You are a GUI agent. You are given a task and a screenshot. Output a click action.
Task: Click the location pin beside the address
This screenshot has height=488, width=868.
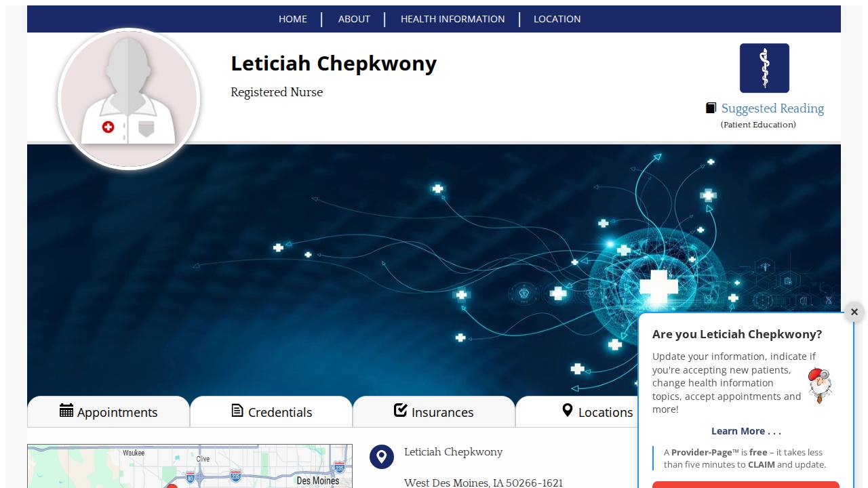coord(382,457)
